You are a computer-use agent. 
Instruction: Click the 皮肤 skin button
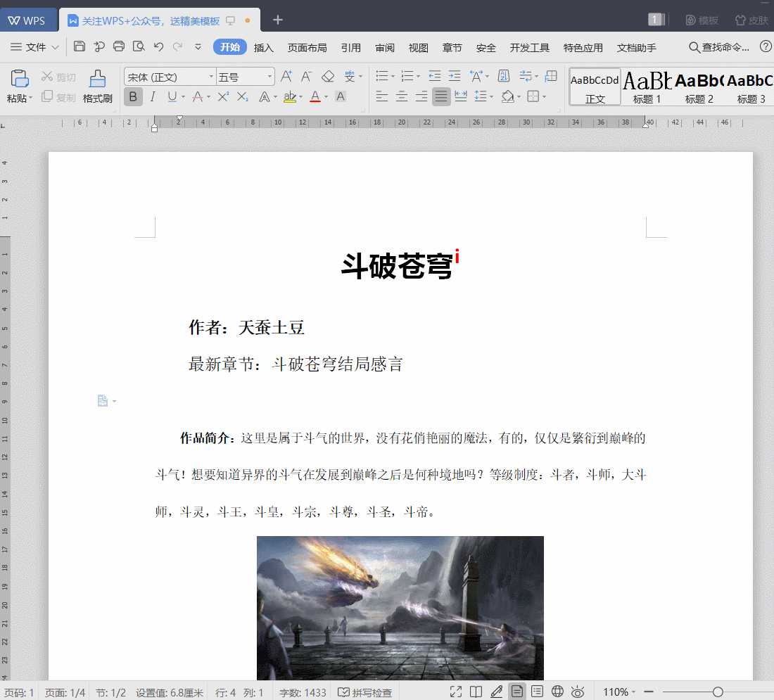(751, 20)
